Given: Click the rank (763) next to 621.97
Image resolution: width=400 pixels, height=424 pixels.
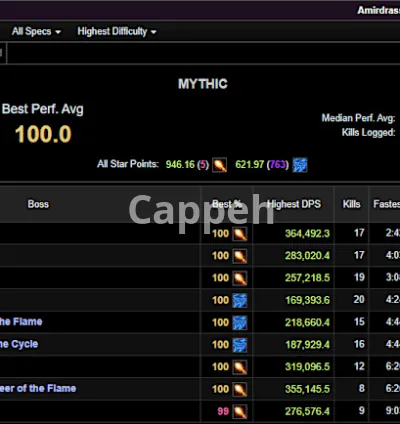Looking at the screenshot, I should point(278,164).
